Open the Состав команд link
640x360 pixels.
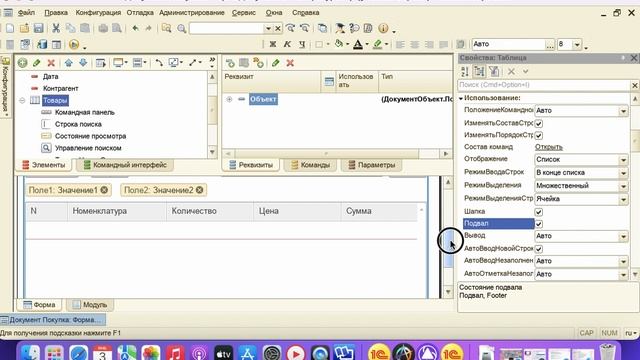pos(549,147)
